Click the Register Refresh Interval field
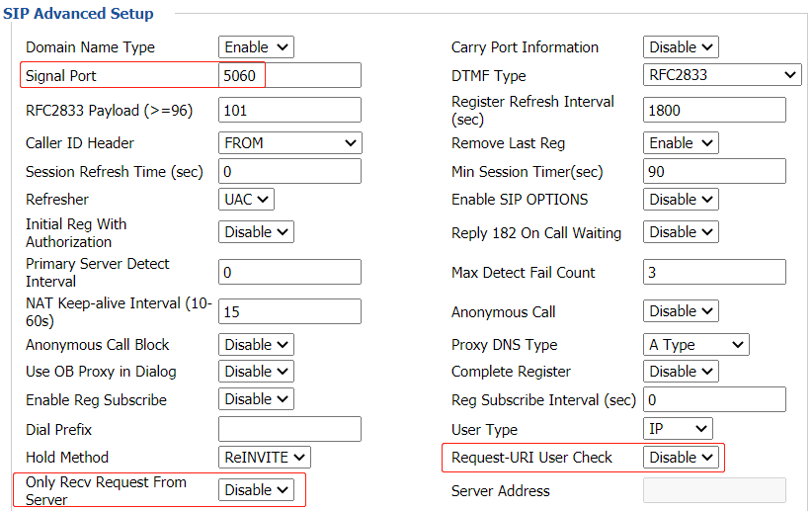 714,110
